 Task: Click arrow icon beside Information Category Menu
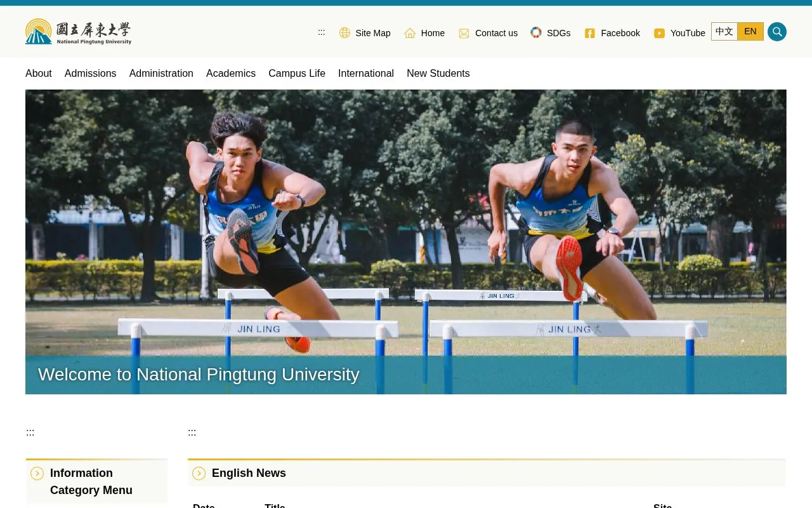click(37, 473)
